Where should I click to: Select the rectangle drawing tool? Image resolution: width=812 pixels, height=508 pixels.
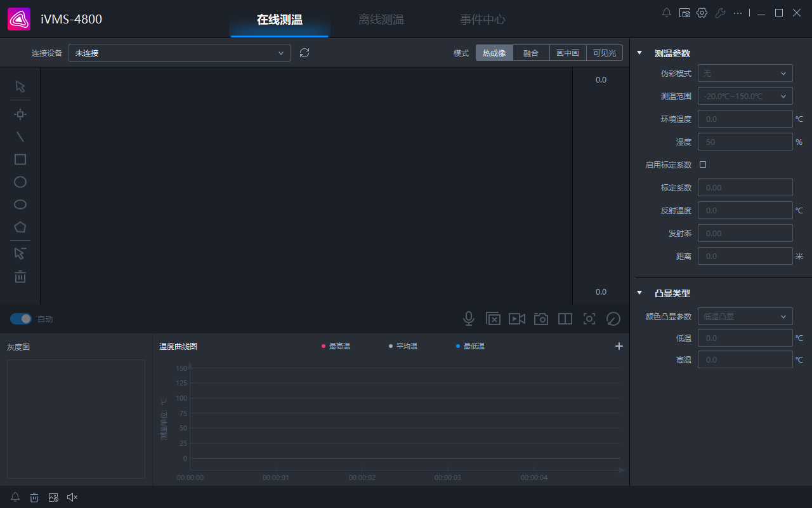click(x=20, y=159)
